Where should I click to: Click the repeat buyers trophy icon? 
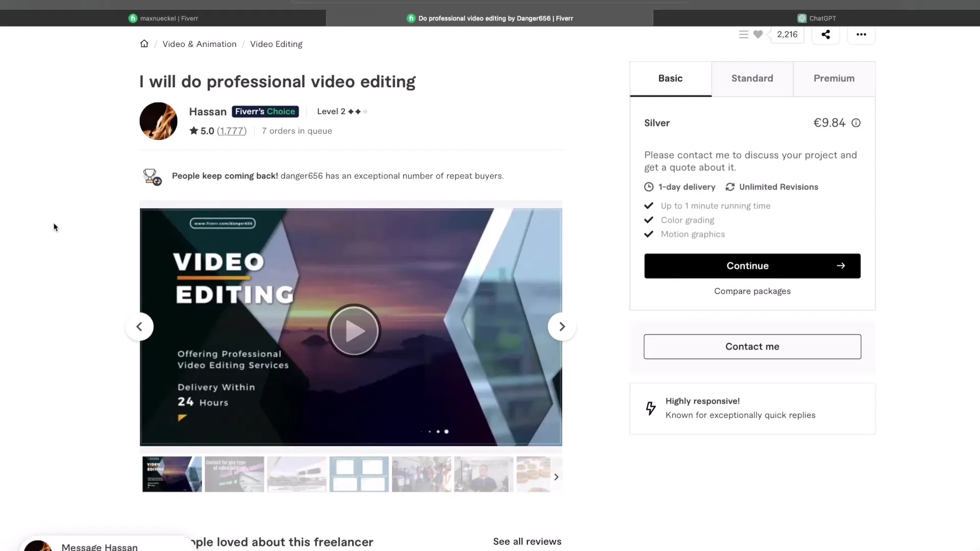tap(152, 177)
